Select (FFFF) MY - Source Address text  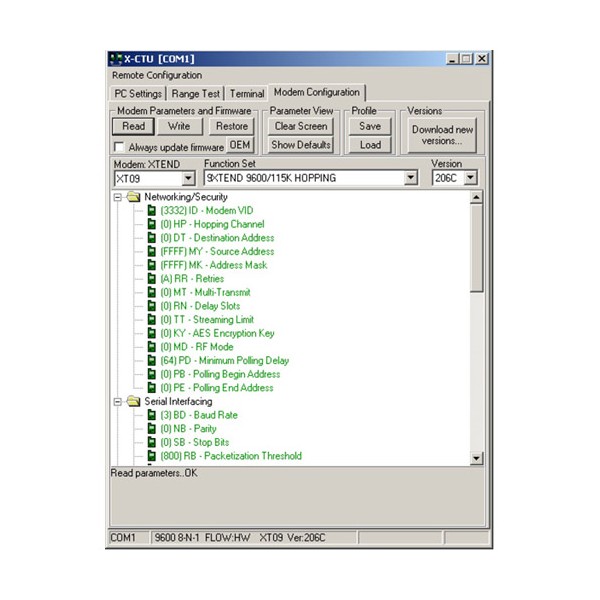tap(217, 251)
